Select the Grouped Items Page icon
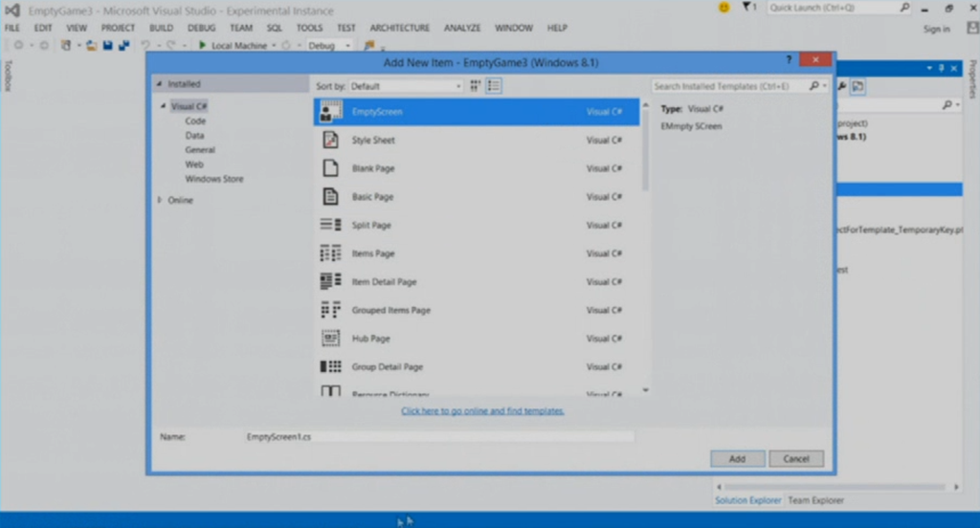The image size is (980, 528). (330, 310)
